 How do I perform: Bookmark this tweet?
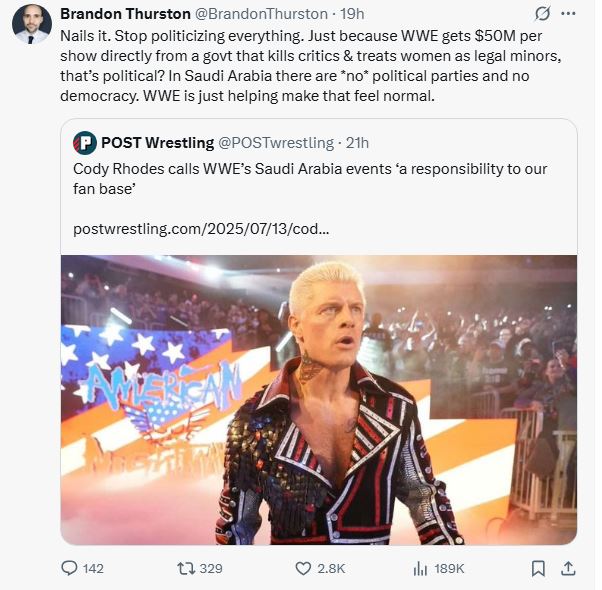point(538,568)
